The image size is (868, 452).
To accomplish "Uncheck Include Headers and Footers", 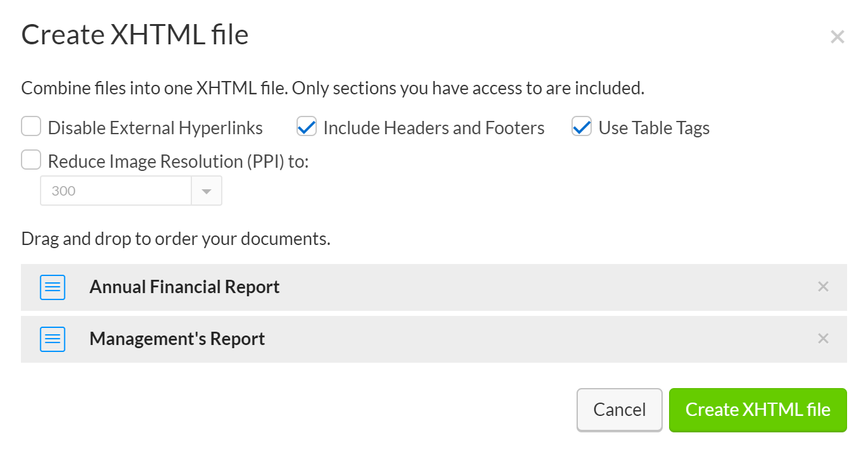I will (x=306, y=126).
